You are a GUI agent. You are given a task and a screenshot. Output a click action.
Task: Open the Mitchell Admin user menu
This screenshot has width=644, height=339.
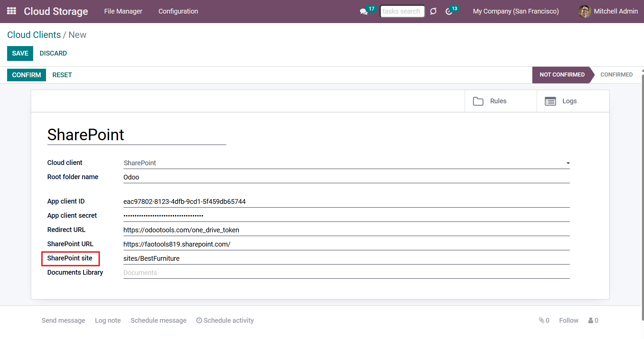(608, 11)
